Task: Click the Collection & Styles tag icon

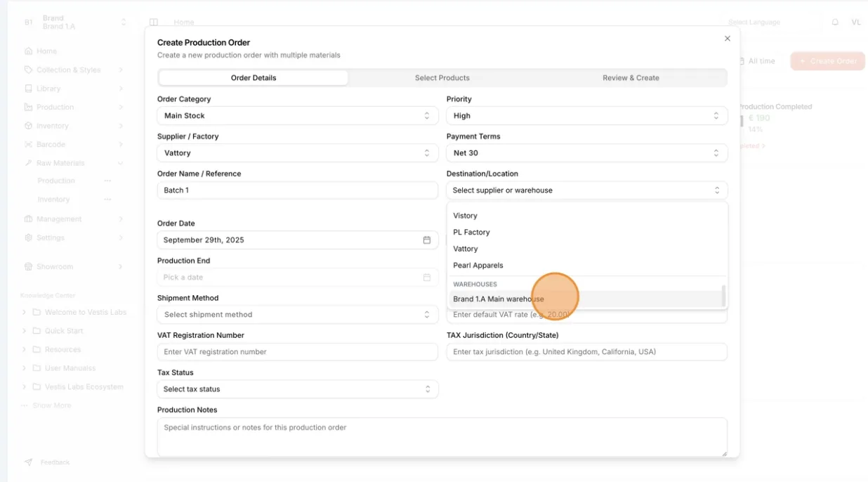Action: click(x=28, y=70)
